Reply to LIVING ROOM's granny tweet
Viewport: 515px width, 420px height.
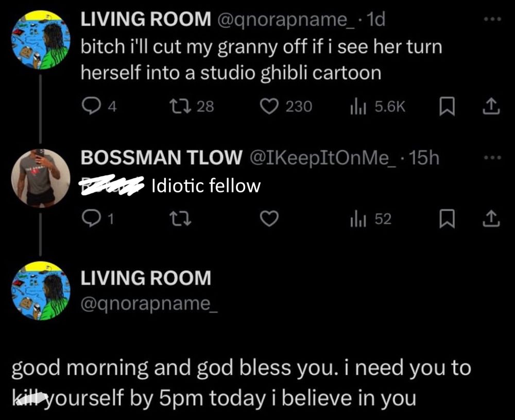pos(91,106)
